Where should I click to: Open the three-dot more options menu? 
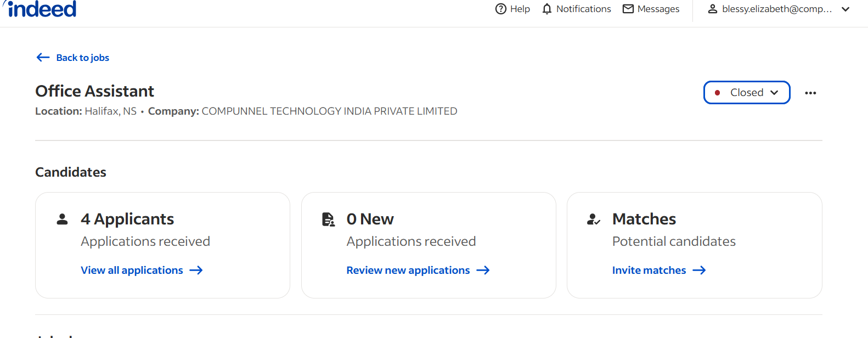[x=810, y=93]
